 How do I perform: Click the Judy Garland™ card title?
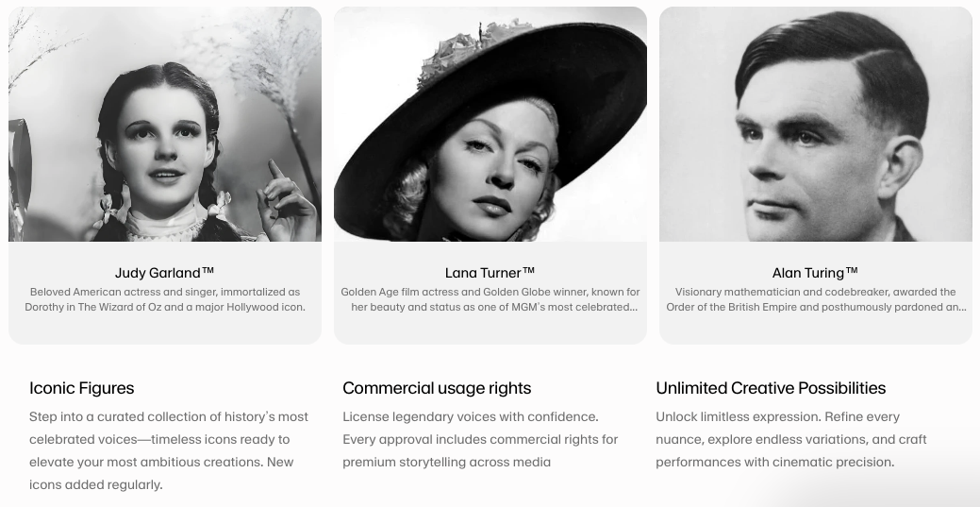click(165, 273)
